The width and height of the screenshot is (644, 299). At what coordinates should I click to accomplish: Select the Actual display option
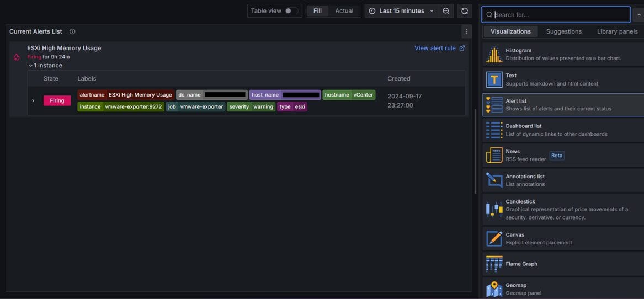(344, 11)
